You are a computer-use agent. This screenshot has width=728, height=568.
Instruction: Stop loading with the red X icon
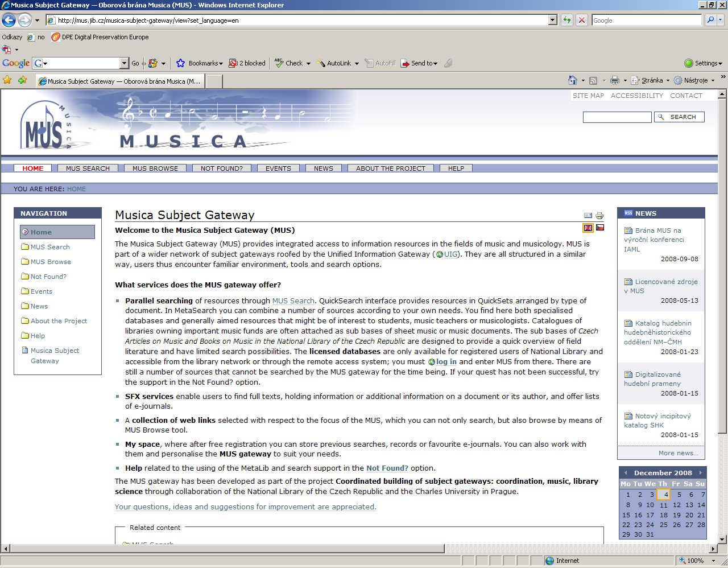(x=581, y=20)
